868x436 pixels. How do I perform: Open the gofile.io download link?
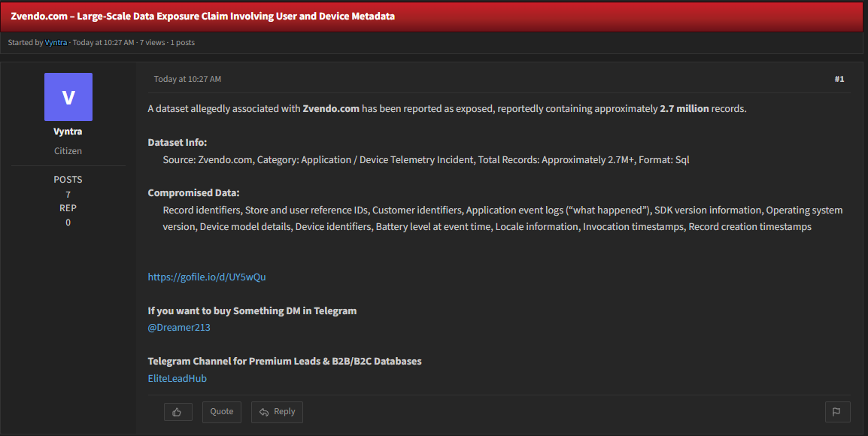(x=207, y=277)
